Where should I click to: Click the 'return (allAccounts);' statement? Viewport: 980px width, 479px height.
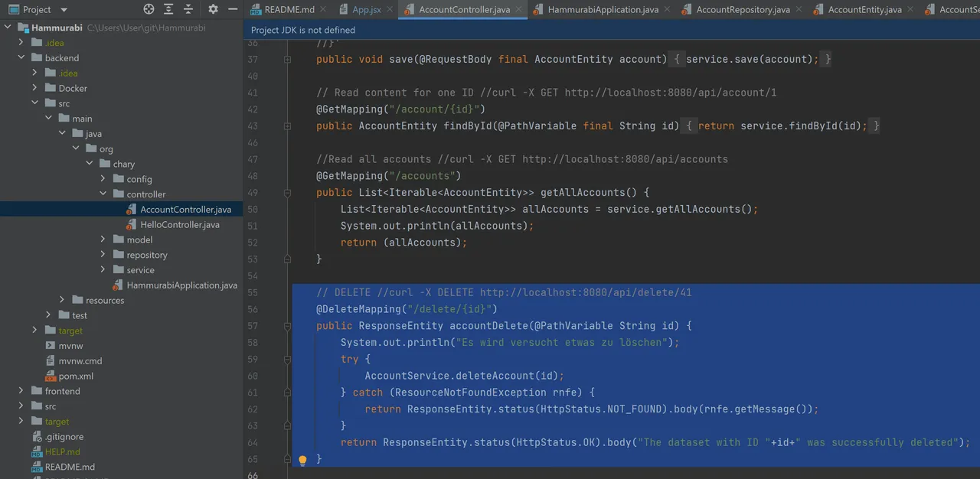pos(403,243)
